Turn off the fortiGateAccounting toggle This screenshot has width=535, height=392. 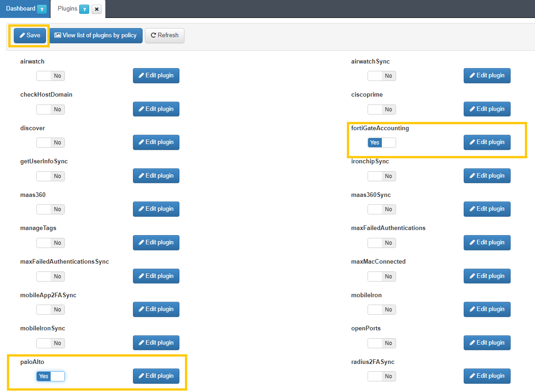click(x=381, y=143)
